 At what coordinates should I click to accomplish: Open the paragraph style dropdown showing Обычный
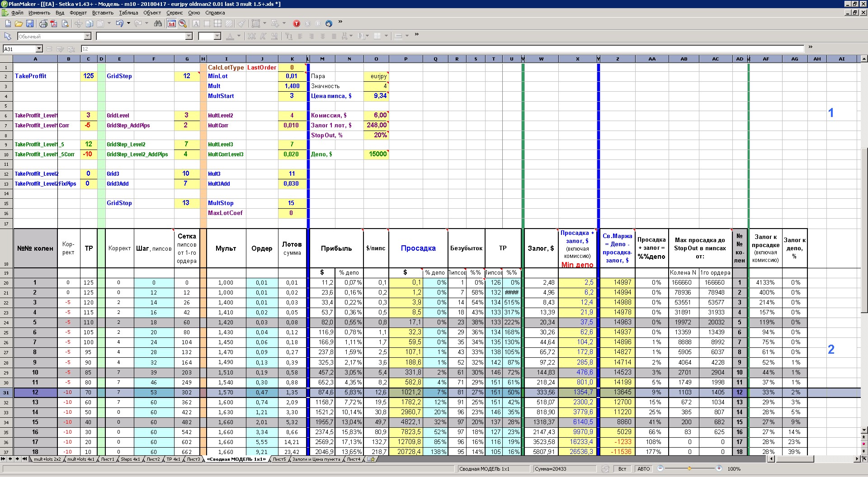click(x=88, y=36)
